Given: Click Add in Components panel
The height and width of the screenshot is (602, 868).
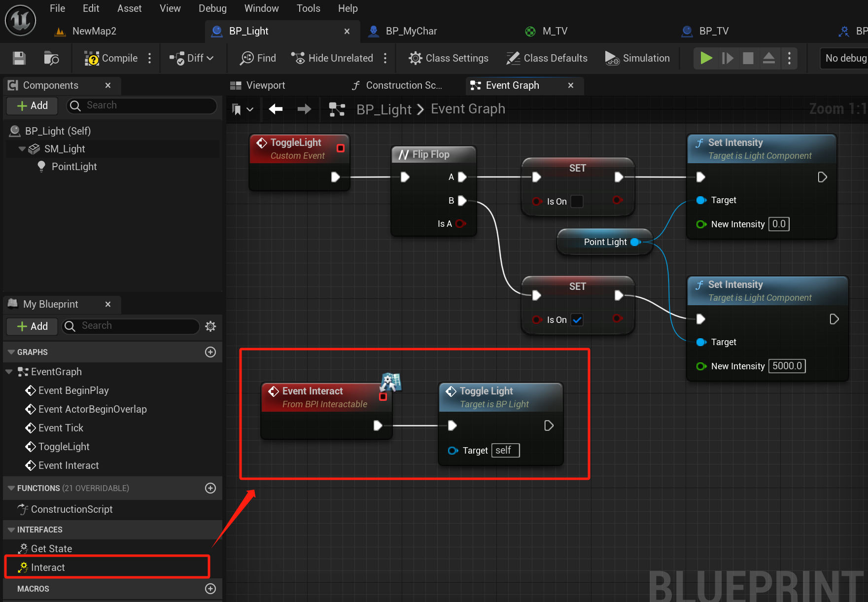Looking at the screenshot, I should tap(33, 106).
